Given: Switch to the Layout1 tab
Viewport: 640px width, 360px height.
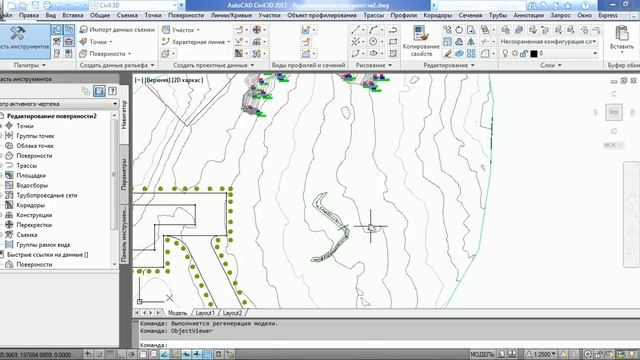Looking at the screenshot, I should click(204, 313).
